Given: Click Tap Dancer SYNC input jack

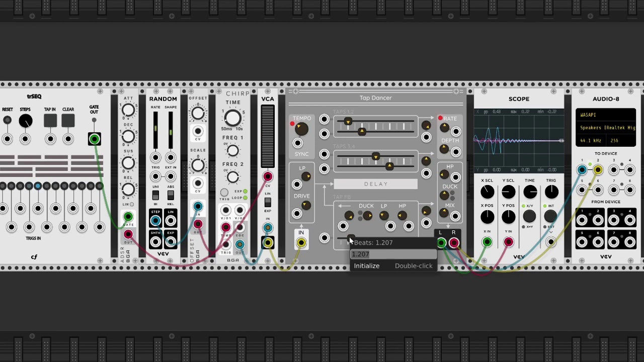Looking at the screenshot, I should pos(298,143).
